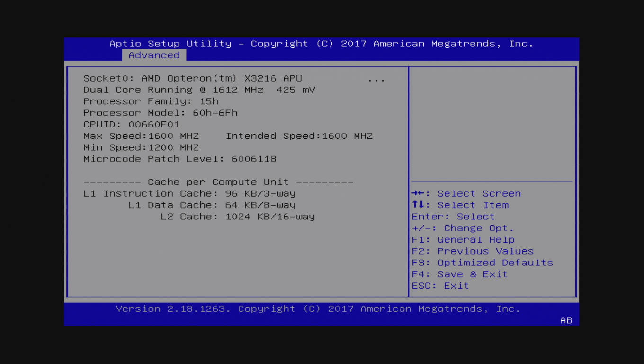Click the Version 2.18.1263 footer text
The height and width of the screenshot is (364, 644).
tap(318, 309)
